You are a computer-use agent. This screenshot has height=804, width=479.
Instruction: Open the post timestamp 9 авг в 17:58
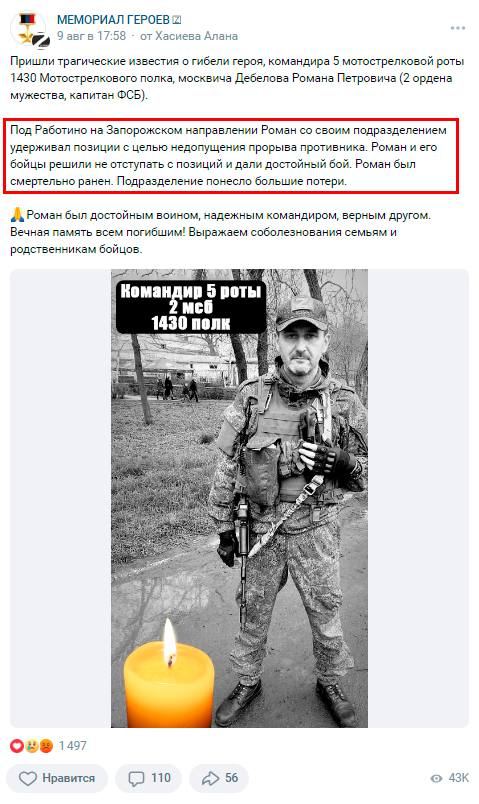(91, 36)
